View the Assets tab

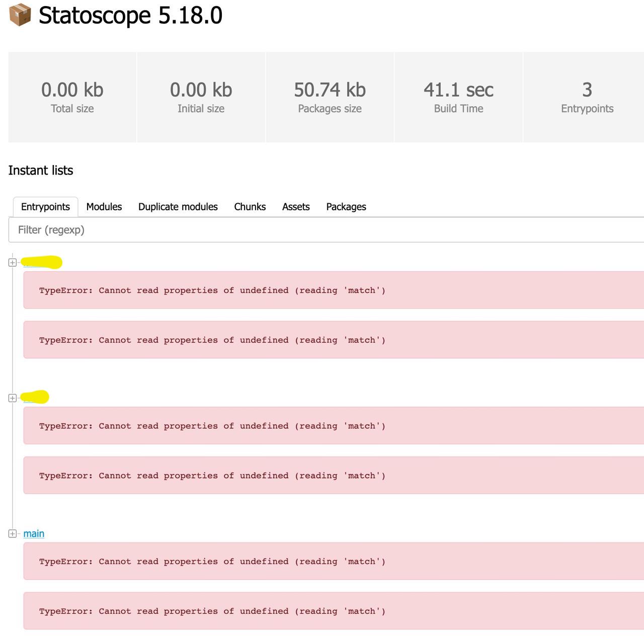pyautogui.click(x=296, y=206)
